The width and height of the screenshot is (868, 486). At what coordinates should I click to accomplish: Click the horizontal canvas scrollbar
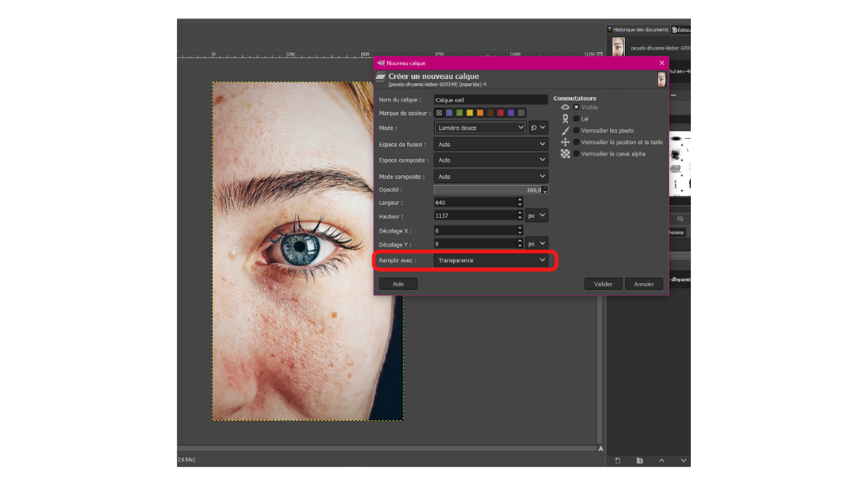tap(386, 449)
